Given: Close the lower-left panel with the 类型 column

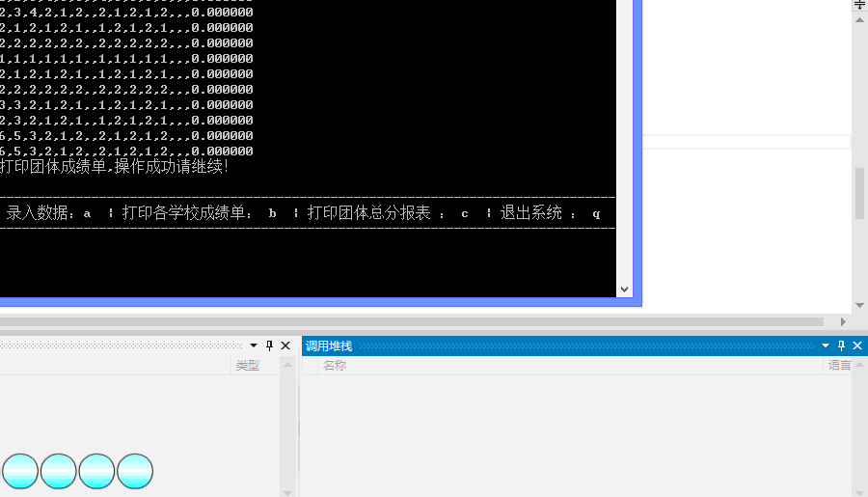Looking at the screenshot, I should coord(285,345).
